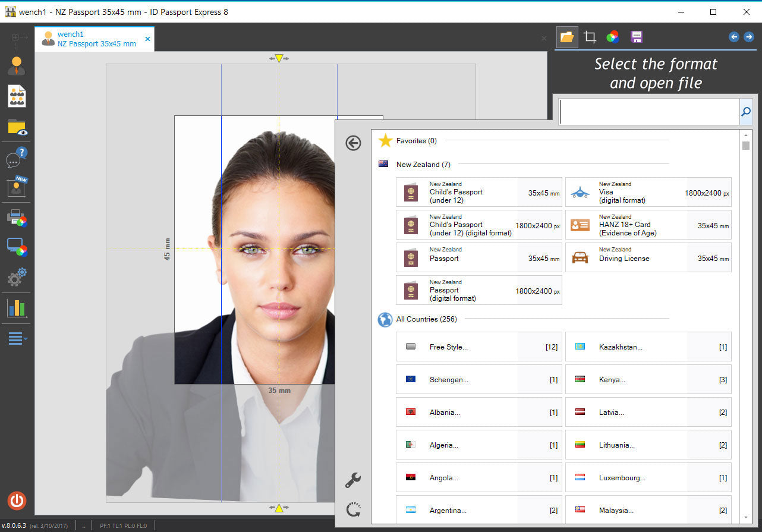Screen dimensions: 762x532
Task: Click the back arrow in format panel
Action: (x=353, y=143)
